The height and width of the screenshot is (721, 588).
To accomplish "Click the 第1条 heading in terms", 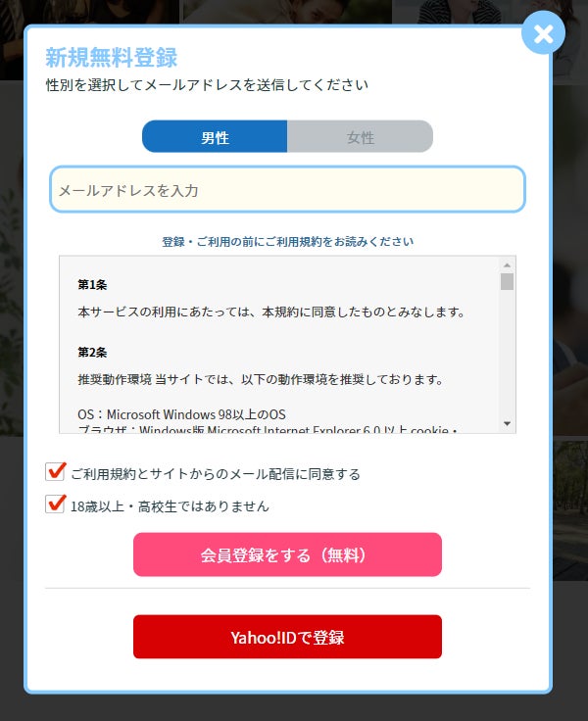I will point(92,285).
